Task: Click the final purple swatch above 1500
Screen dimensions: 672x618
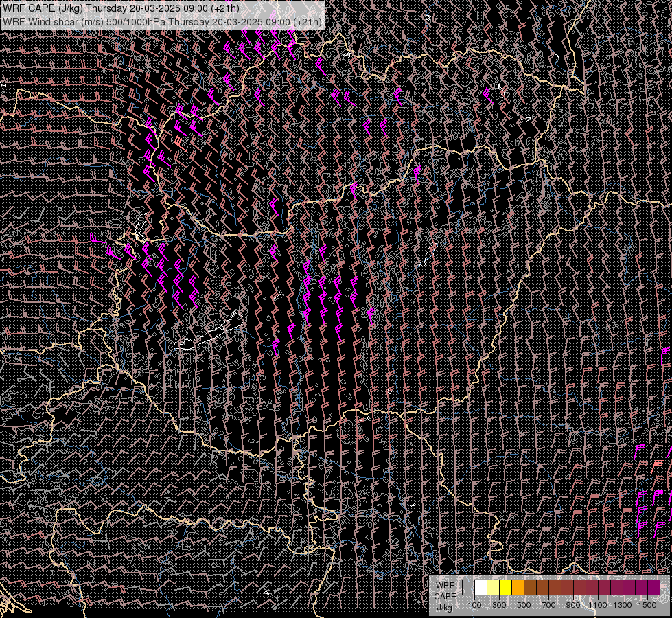Action: click(x=654, y=587)
